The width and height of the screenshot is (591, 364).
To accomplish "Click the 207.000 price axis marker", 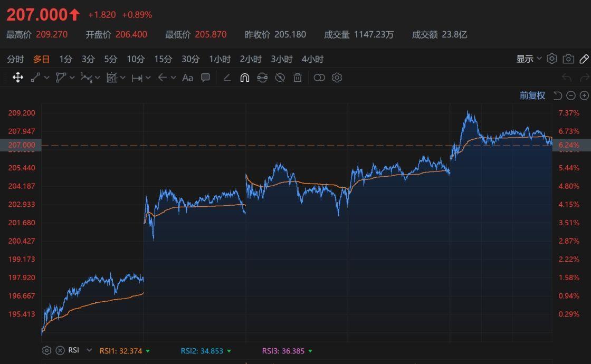I will (x=21, y=145).
